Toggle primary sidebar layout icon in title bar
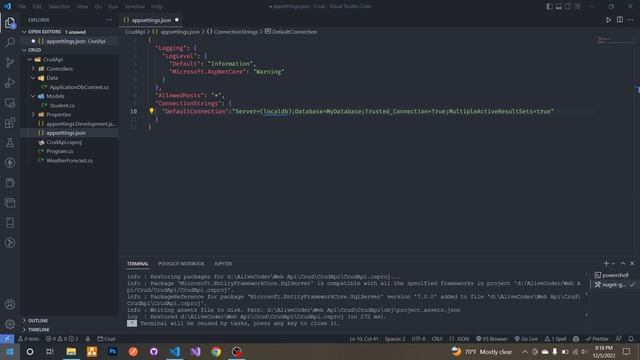This screenshot has width=640, height=360. [x=549, y=7]
